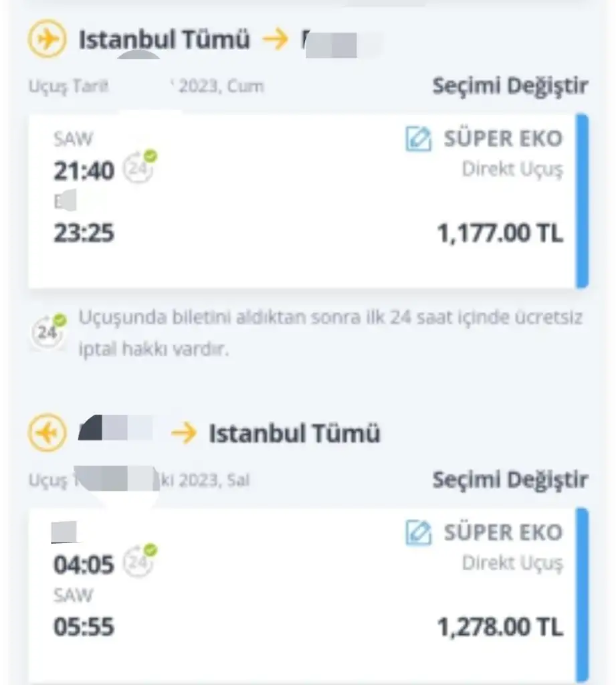Image resolution: width=616 pixels, height=685 pixels.
Task: Click the 1,177.00 TL outbound price
Action: pos(500,233)
